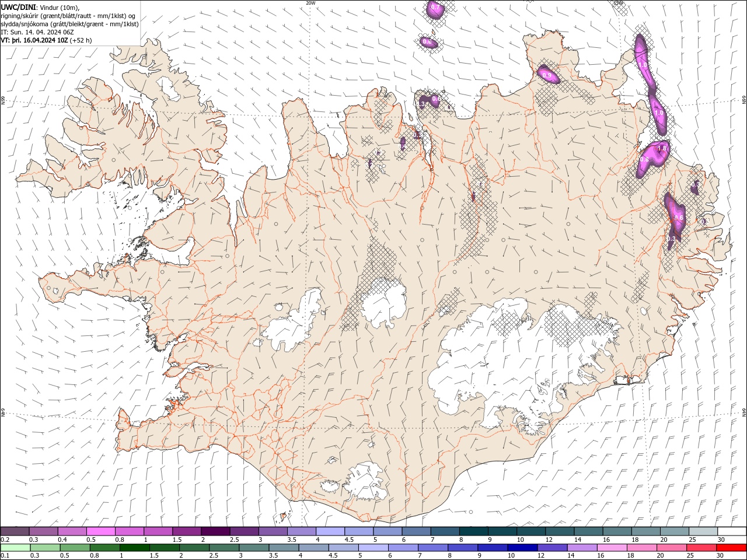This screenshot has height=560, width=747.
Task: Click the 'UWC/DINI' model title text
Action: click(18, 7)
